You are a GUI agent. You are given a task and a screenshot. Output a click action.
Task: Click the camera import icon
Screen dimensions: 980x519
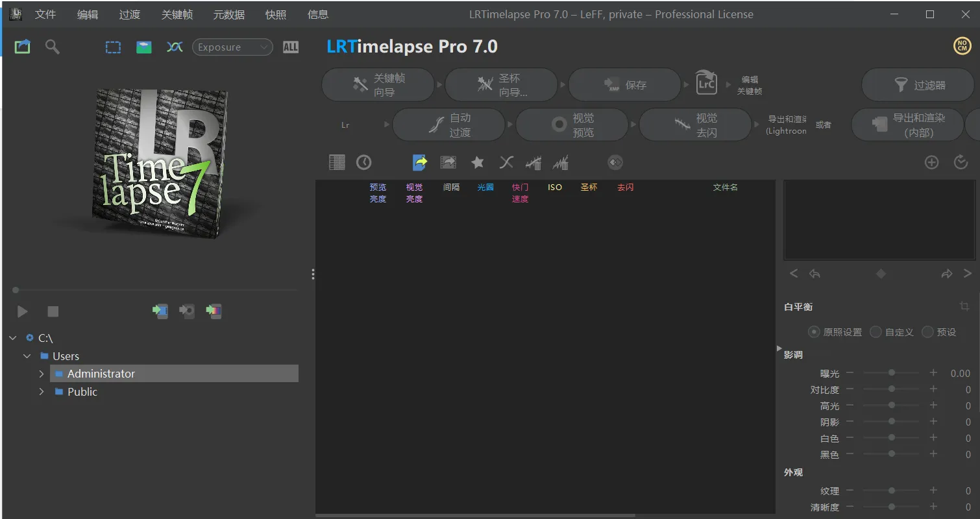(x=187, y=311)
